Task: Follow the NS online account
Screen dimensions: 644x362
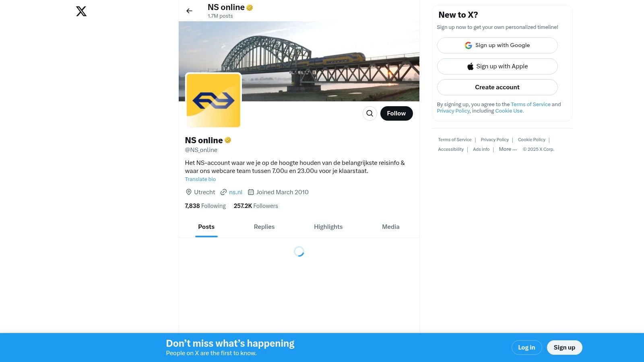Action: tap(396, 113)
